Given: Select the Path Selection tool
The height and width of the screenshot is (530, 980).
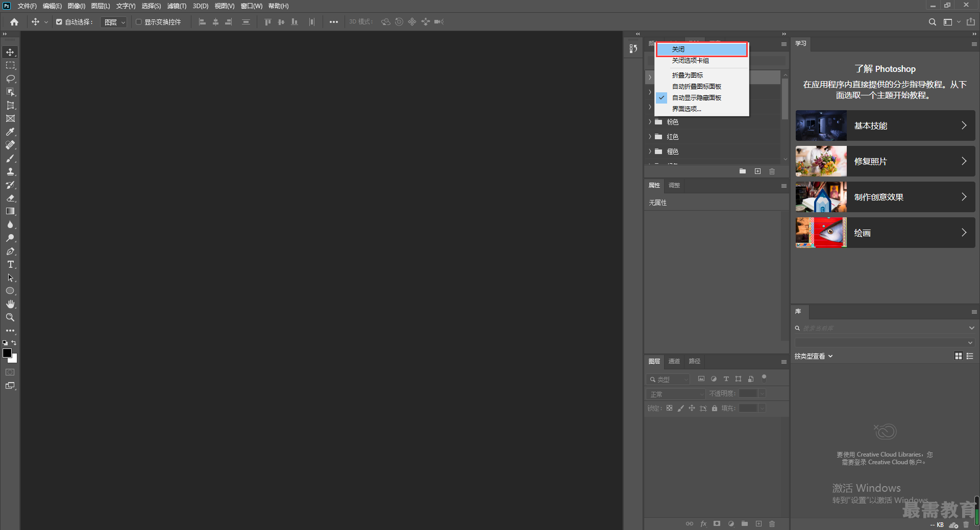Looking at the screenshot, I should [10, 277].
